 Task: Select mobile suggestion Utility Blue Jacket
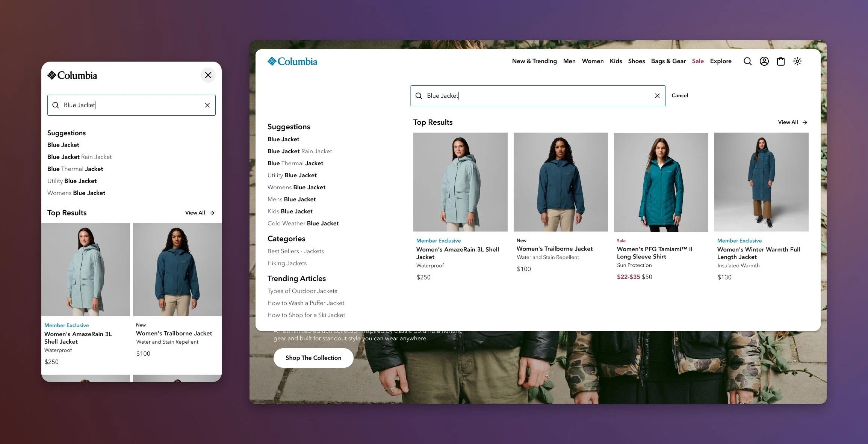point(72,181)
